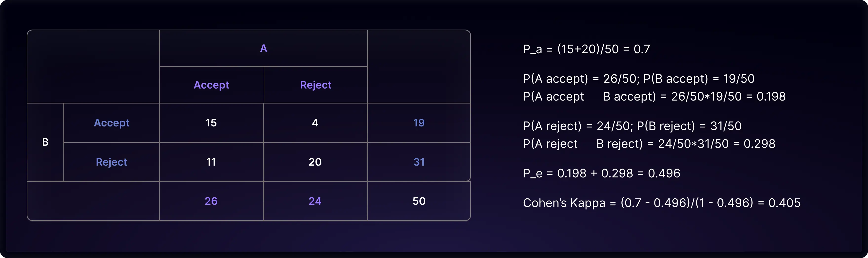868x258 pixels.
Task: Click the Cohen's Kappa = 0.405 line
Action: click(x=661, y=203)
